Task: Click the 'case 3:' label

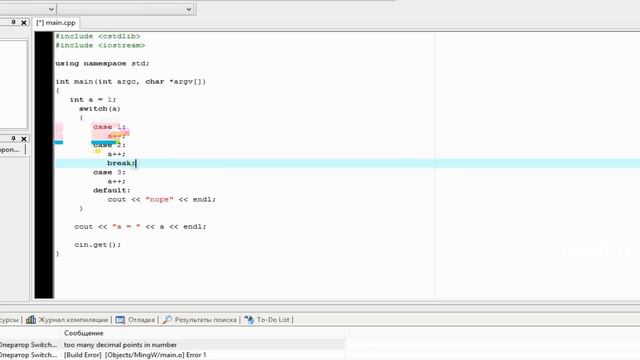Action: coord(109,172)
